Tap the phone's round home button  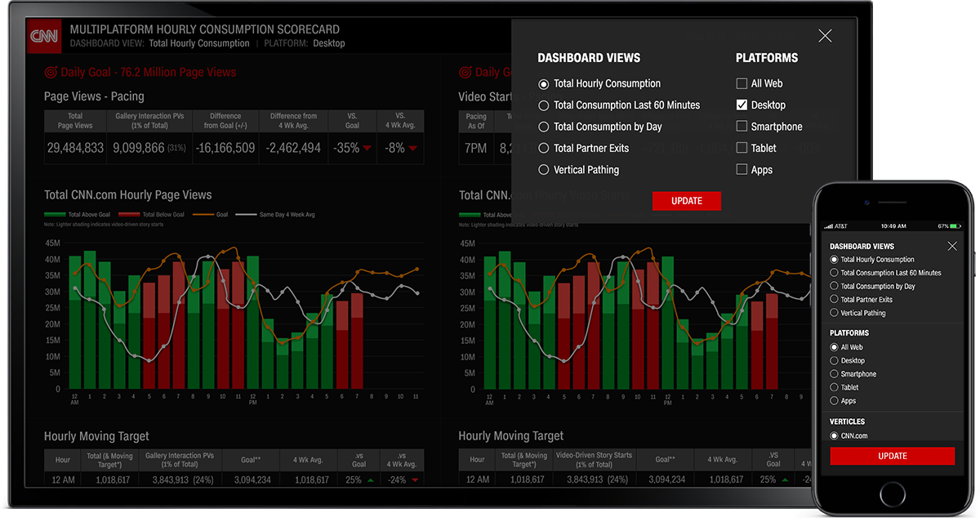[892, 494]
